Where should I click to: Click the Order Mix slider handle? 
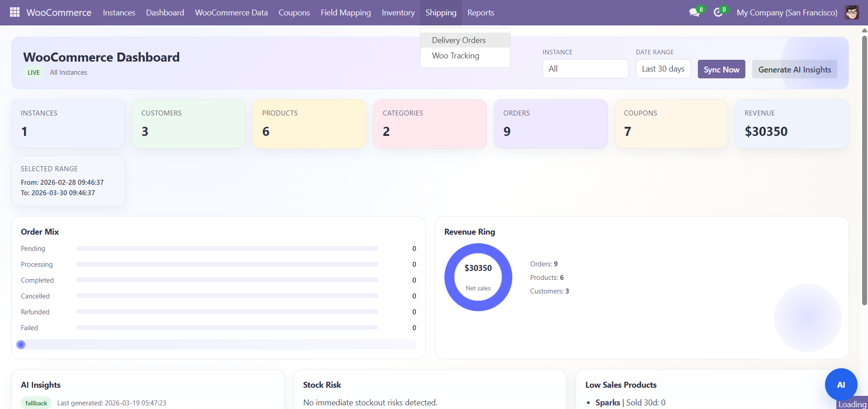point(21,345)
